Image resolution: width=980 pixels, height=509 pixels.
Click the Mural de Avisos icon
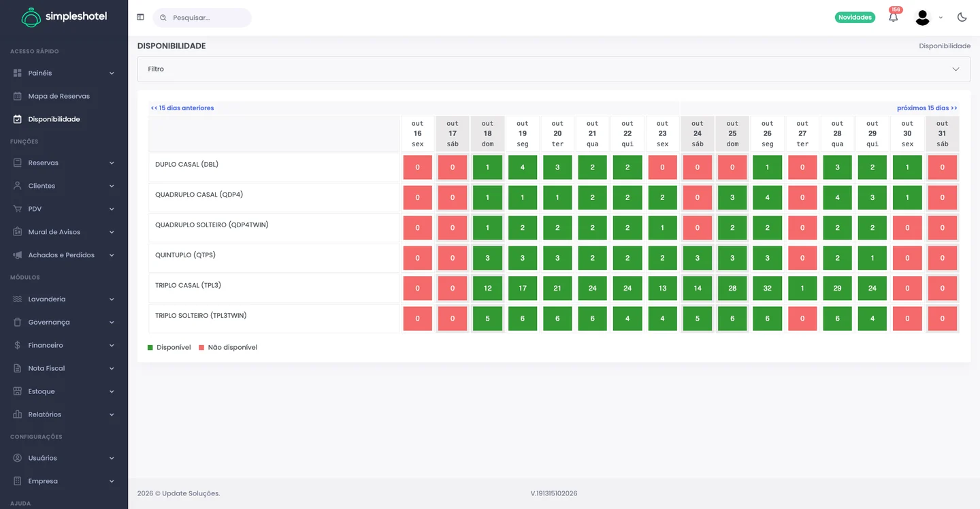point(18,232)
